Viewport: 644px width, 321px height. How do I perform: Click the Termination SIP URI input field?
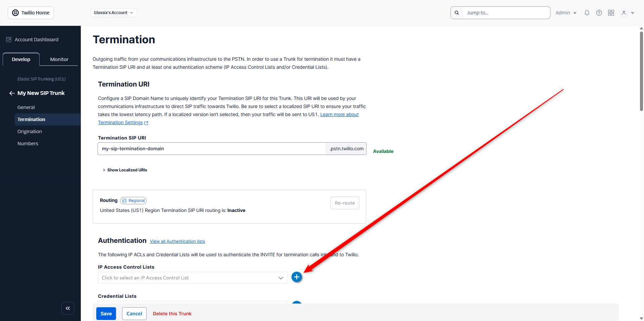212,149
